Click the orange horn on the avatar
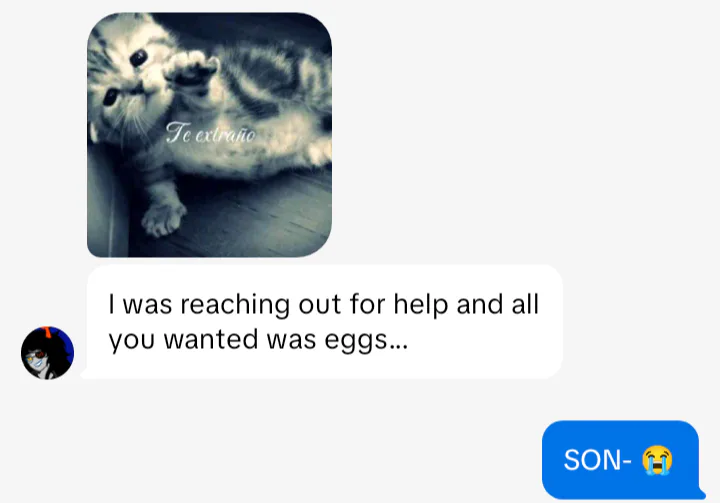The height and width of the screenshot is (503, 720). point(46,330)
